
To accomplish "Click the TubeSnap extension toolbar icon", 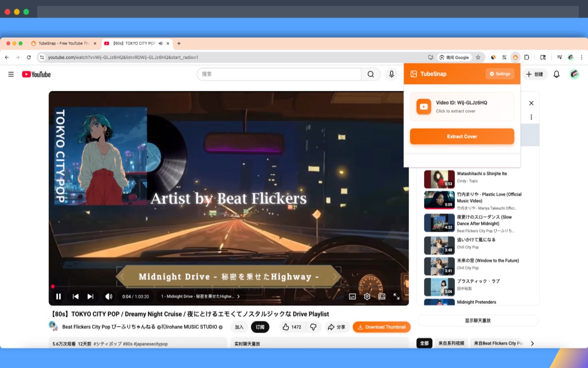I will (x=515, y=57).
